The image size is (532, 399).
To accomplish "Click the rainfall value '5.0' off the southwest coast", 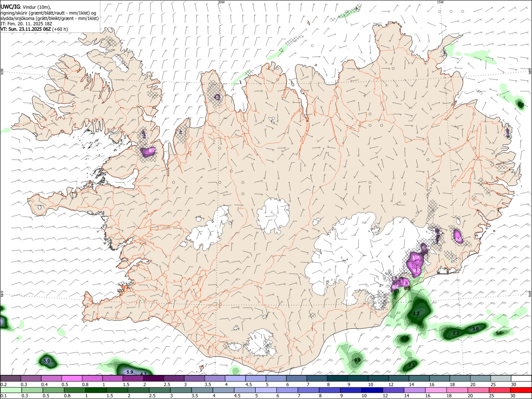I will tap(47, 361).
